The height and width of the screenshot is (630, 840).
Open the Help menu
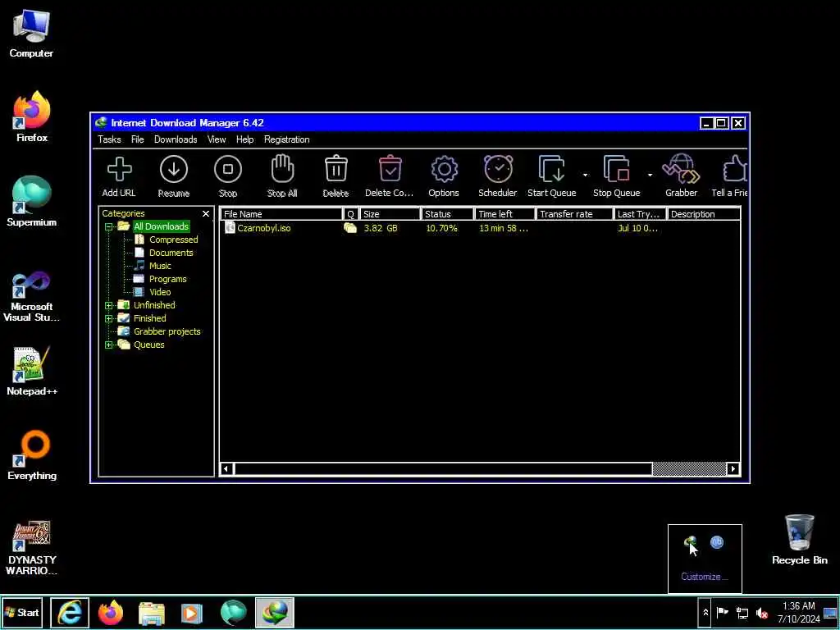pyautogui.click(x=244, y=139)
